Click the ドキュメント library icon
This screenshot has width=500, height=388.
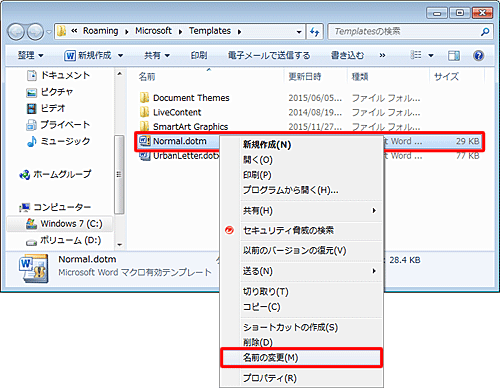[32, 76]
